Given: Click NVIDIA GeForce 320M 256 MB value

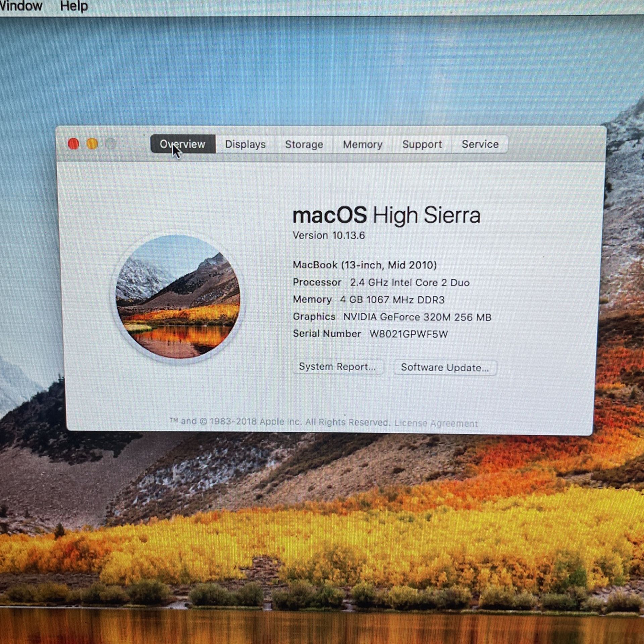Looking at the screenshot, I should tap(417, 317).
